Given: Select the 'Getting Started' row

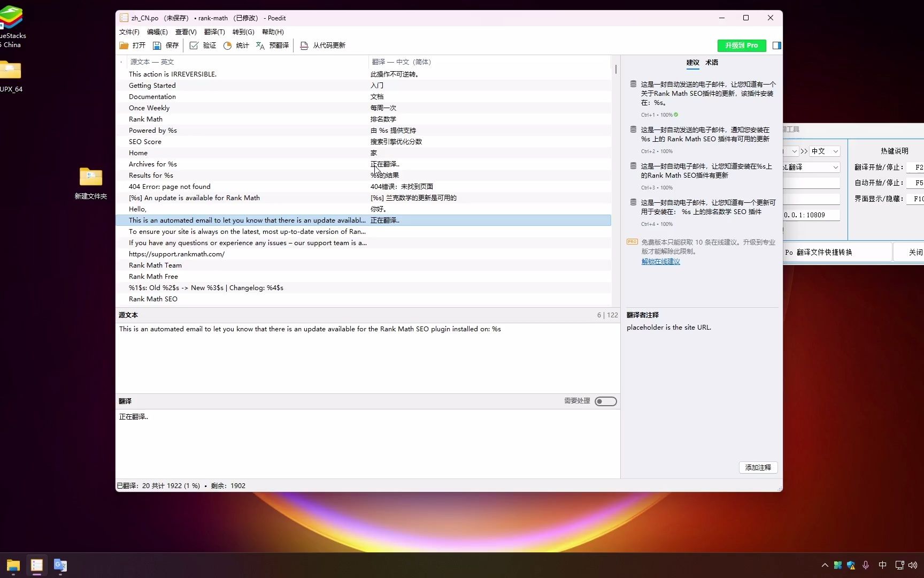Looking at the screenshot, I should (364, 86).
